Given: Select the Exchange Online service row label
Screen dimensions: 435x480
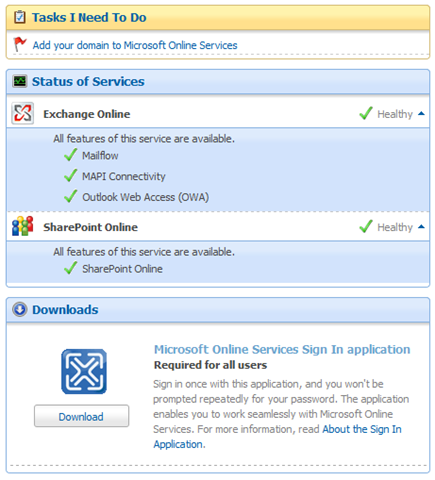Looking at the screenshot, I should pos(87,114).
